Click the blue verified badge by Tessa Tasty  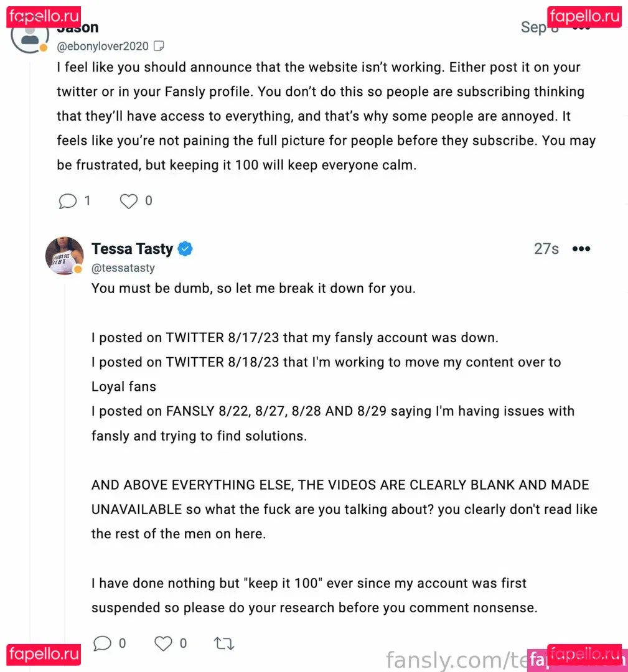(x=185, y=249)
